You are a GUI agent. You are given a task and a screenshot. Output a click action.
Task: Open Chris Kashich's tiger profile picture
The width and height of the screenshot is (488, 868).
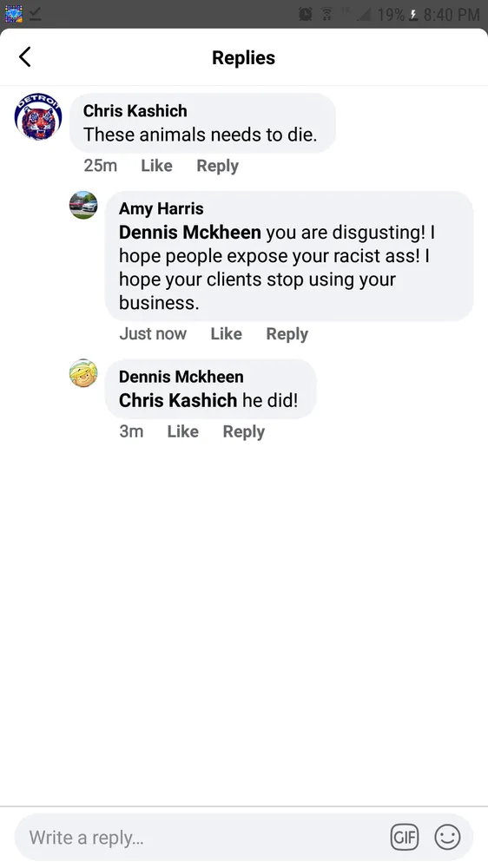(x=38, y=116)
